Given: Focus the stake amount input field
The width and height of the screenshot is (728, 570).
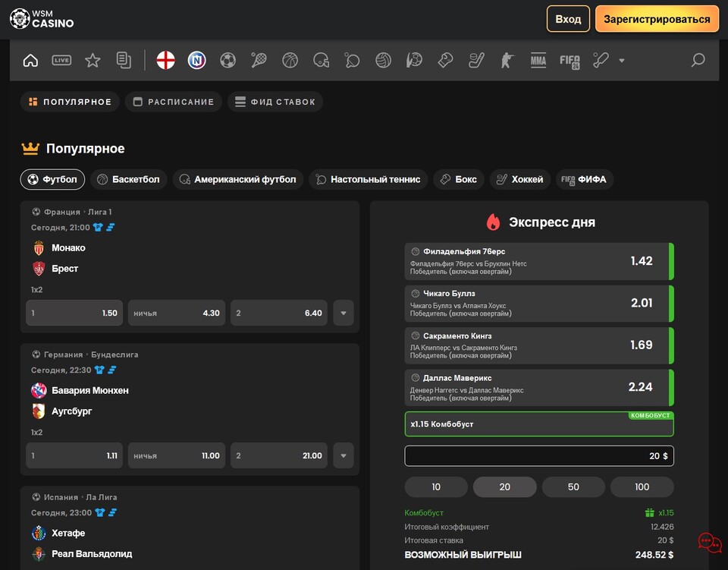Looking at the screenshot, I should click(x=539, y=455).
